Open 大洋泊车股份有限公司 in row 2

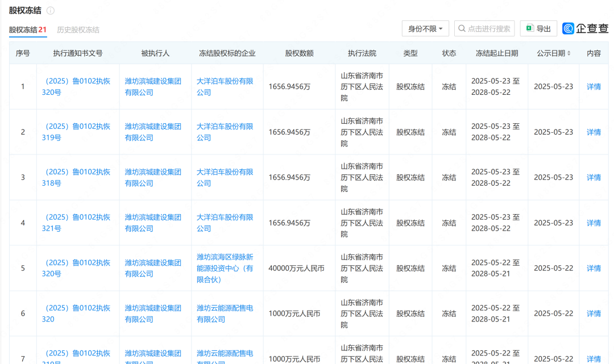coord(225,132)
